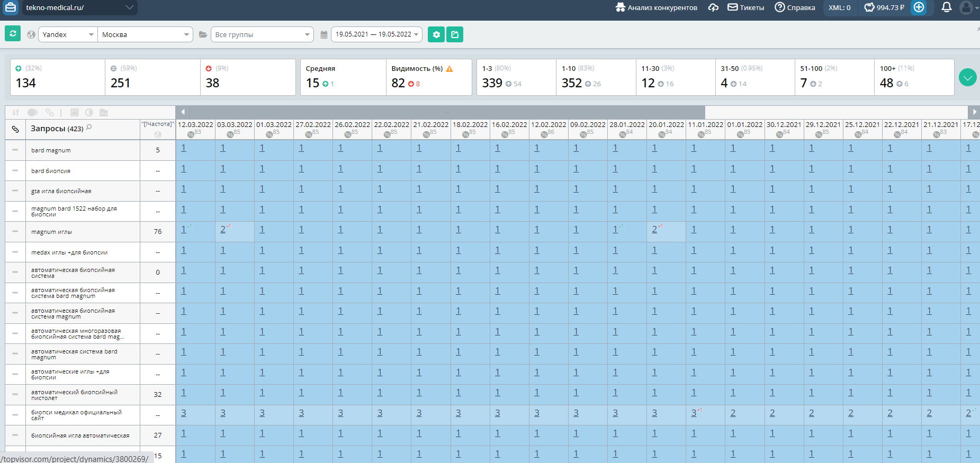
Task: Click the globe icon under Частота column
Action: 157,134
